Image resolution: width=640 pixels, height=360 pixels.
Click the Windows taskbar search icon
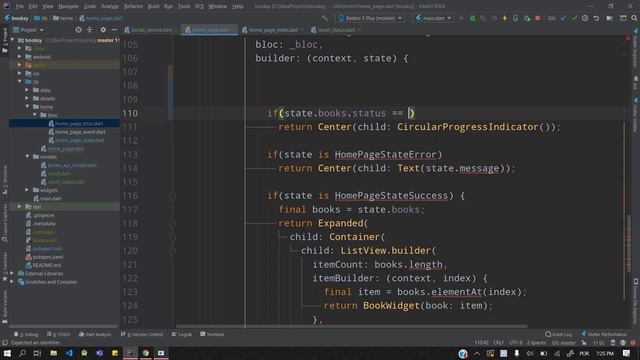(x=22, y=353)
